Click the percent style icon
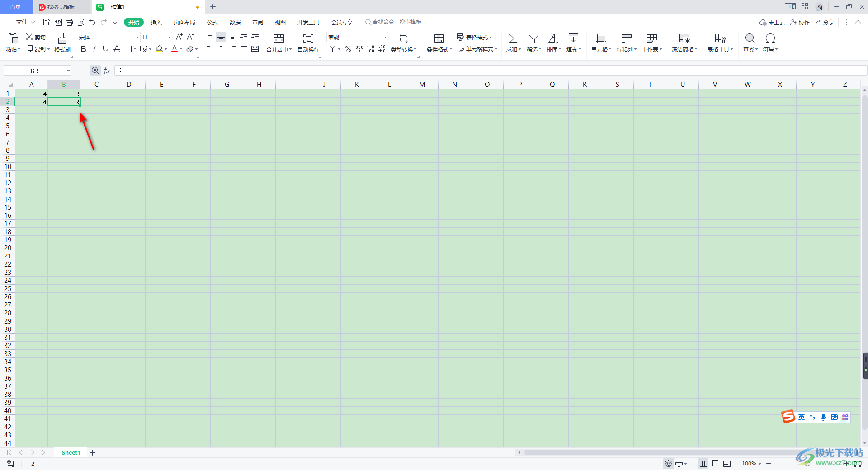This screenshot has width=868, height=470. (348, 49)
